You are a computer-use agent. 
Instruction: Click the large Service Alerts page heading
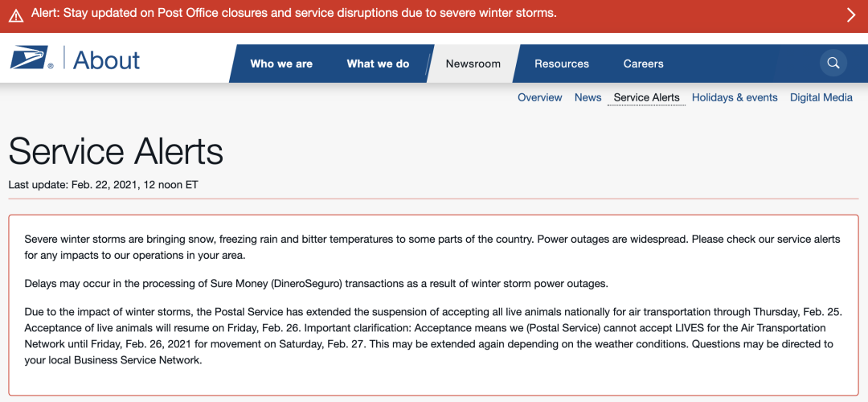(116, 151)
